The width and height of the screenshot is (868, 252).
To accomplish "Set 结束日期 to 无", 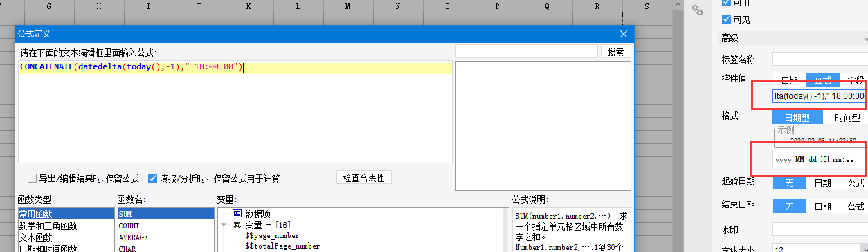I will coord(789,206).
